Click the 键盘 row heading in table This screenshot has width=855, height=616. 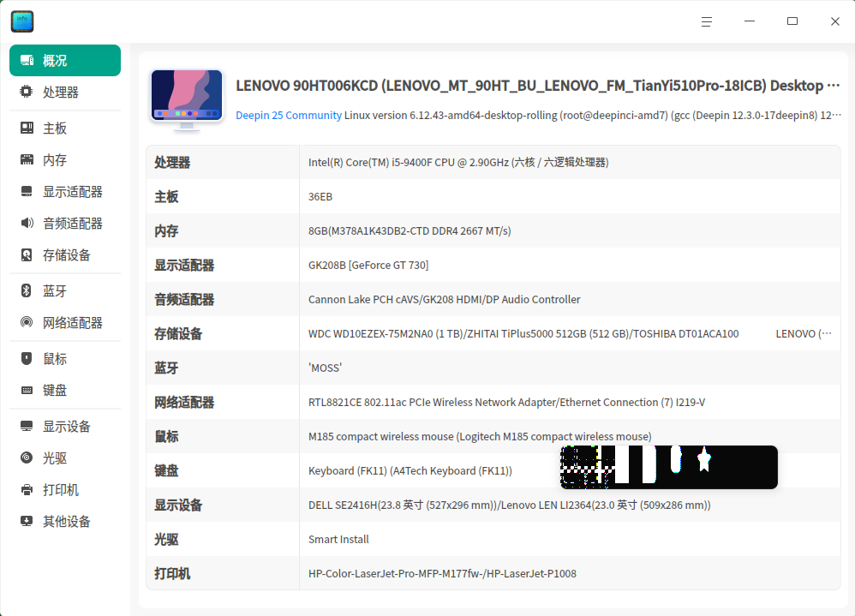click(166, 471)
